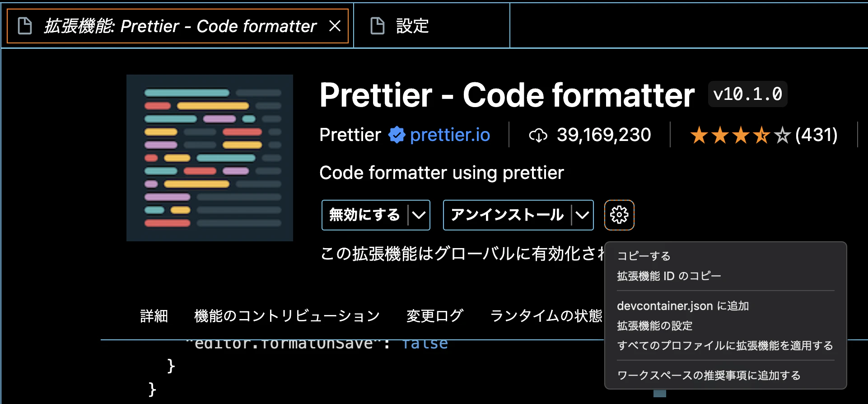
Task: Select the 拡張機能: Prettier - Code formatter tab
Action: pos(177,26)
